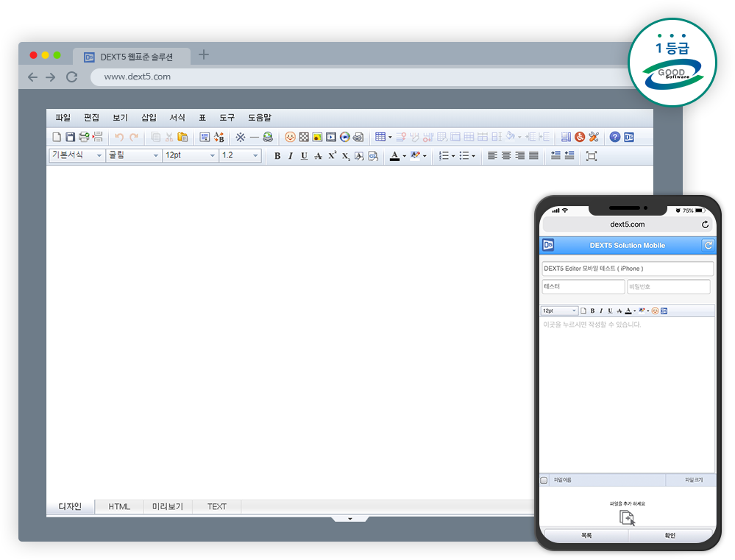Open the 기본서식 paragraph style dropdown
Viewport: 735px width, 560px height.
pos(77,155)
